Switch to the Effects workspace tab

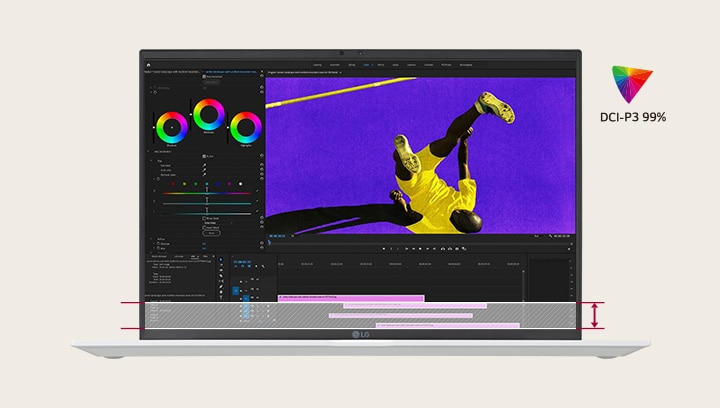[381, 65]
